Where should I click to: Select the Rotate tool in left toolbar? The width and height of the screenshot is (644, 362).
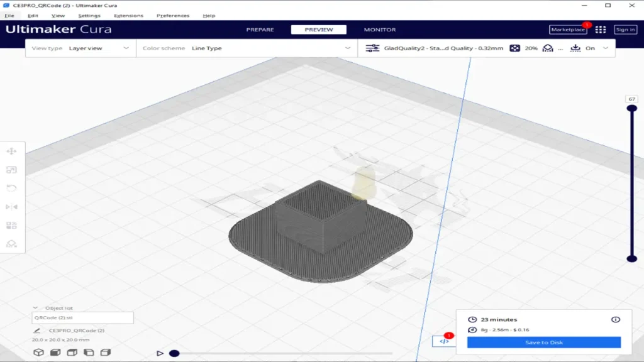11,188
